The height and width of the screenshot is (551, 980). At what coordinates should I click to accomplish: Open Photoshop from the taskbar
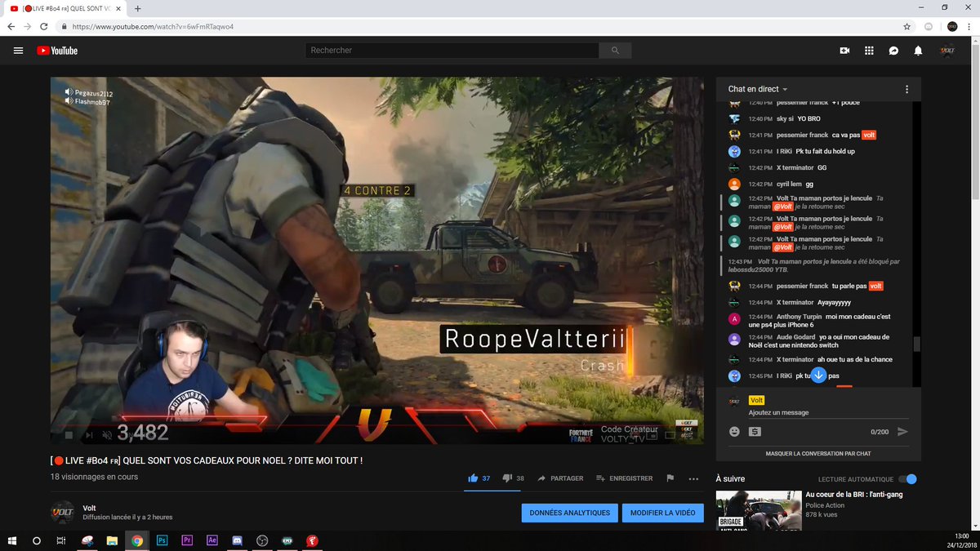coord(162,540)
